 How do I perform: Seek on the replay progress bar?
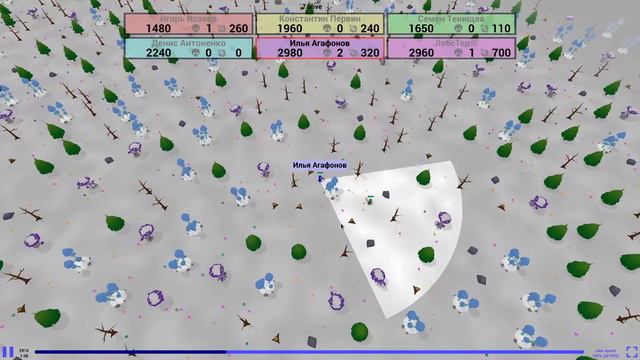point(309,352)
